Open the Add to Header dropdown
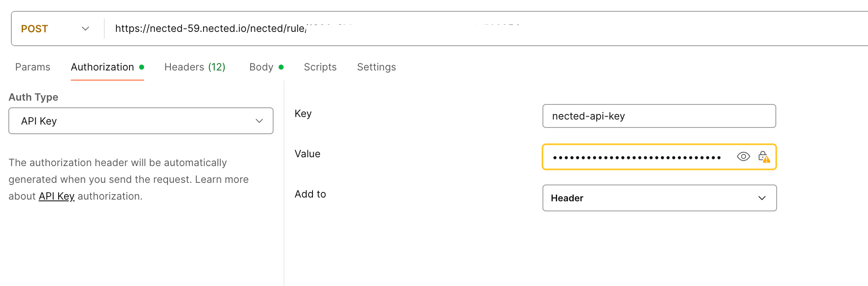This screenshot has height=286, width=868. pos(659,198)
